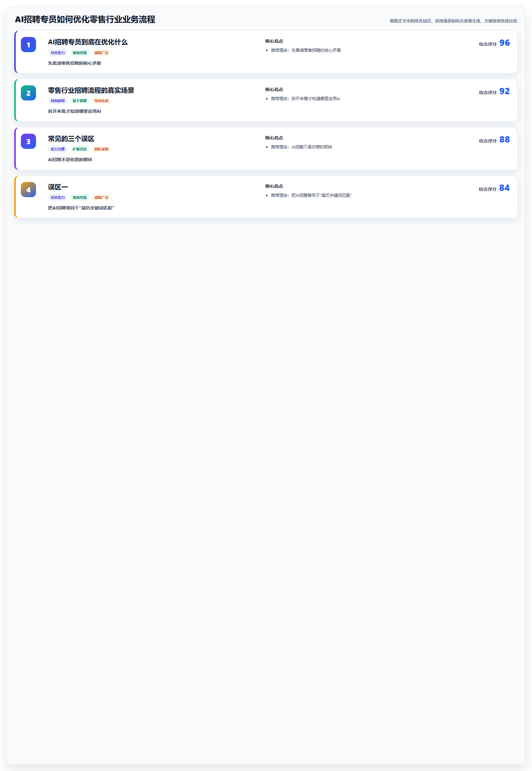Click the rank 1 number badge
Image resolution: width=532 pixels, height=771 pixels.
click(28, 45)
